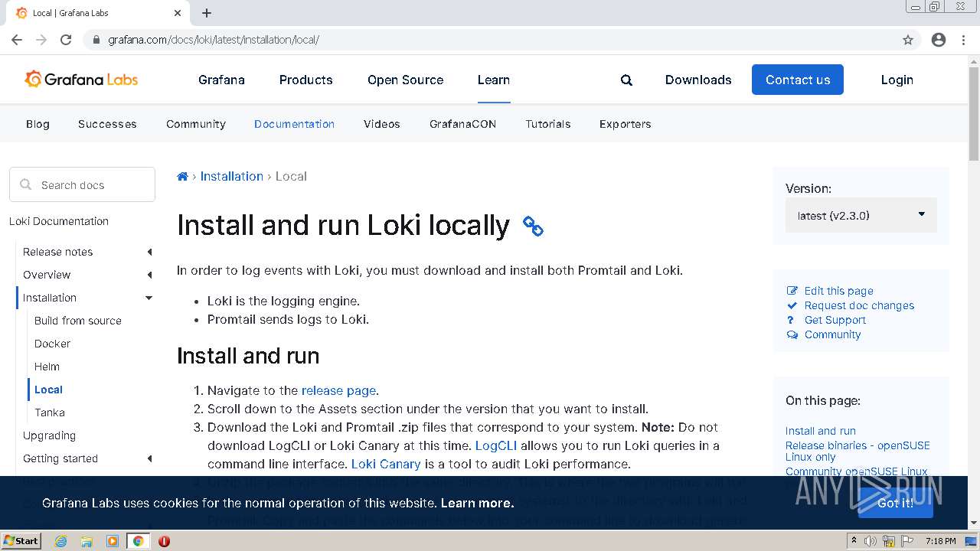The height and width of the screenshot is (551, 980).
Task: Accept cookies with Got it! button
Action: (895, 503)
